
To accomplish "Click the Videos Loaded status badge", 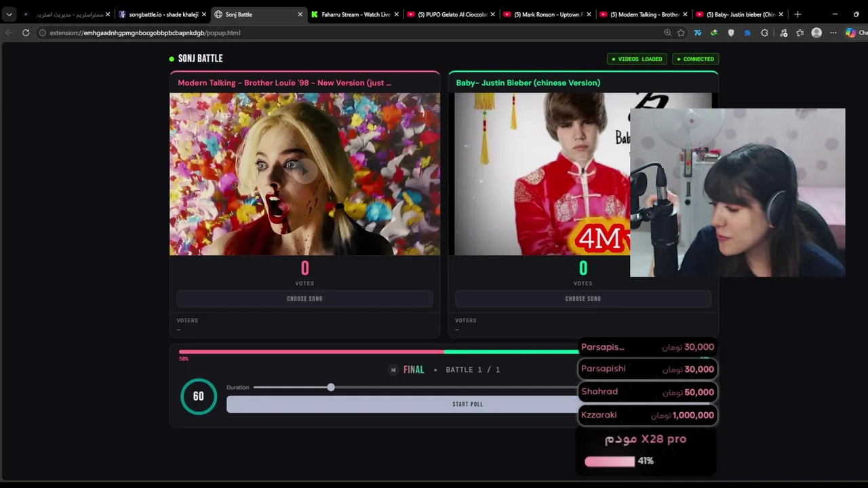I will (x=637, y=59).
